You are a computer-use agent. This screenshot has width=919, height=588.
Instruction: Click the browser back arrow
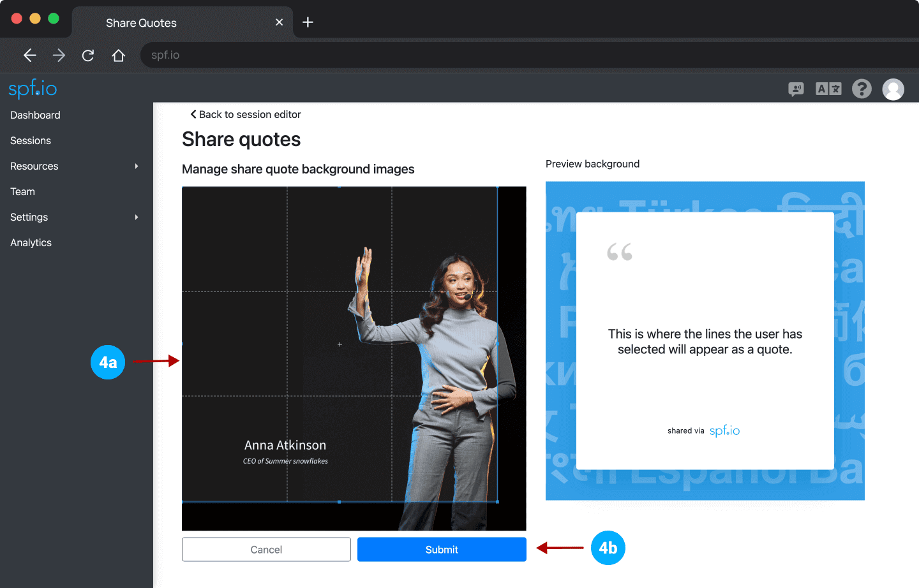click(x=29, y=55)
